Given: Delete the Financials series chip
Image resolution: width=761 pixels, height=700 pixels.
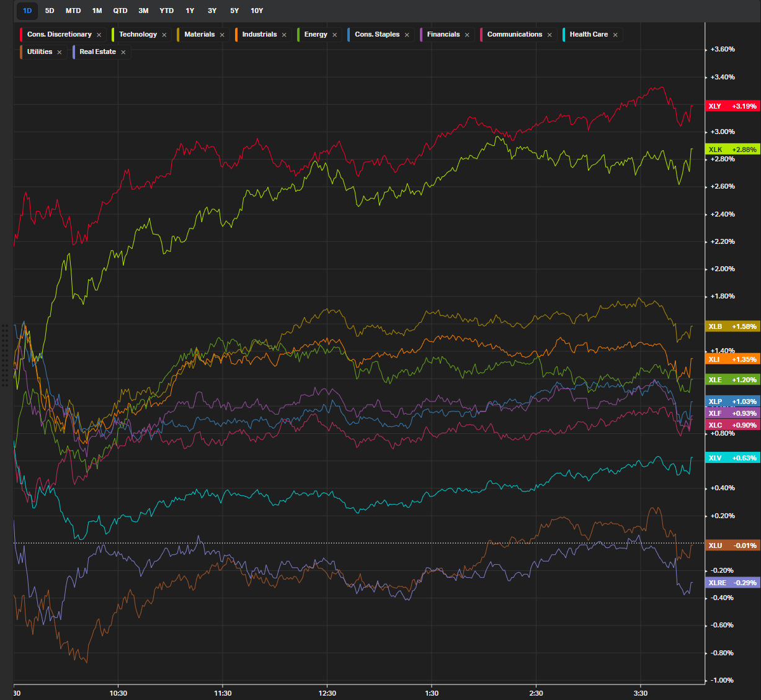Looking at the screenshot, I should (467, 35).
